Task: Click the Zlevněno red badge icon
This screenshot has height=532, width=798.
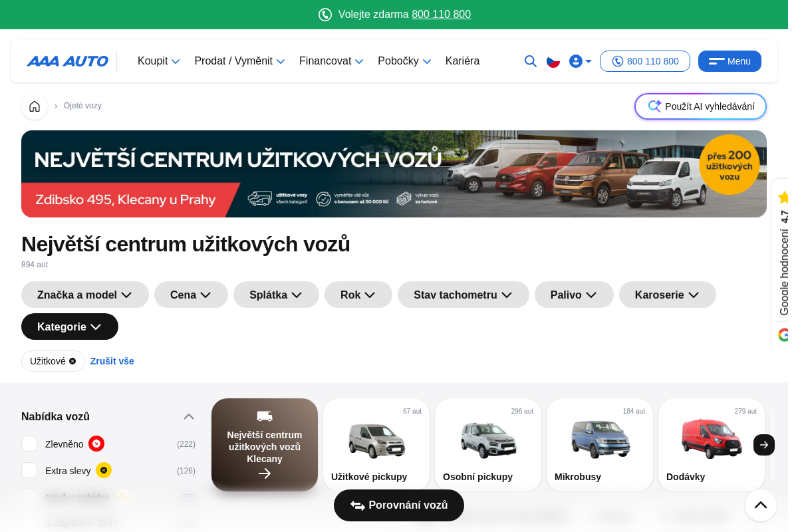Action: (96, 444)
